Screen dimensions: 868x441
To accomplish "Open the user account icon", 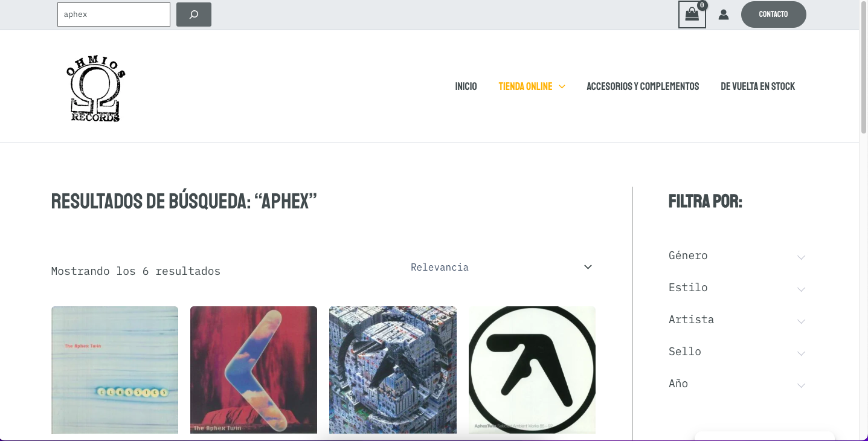I will click(724, 14).
